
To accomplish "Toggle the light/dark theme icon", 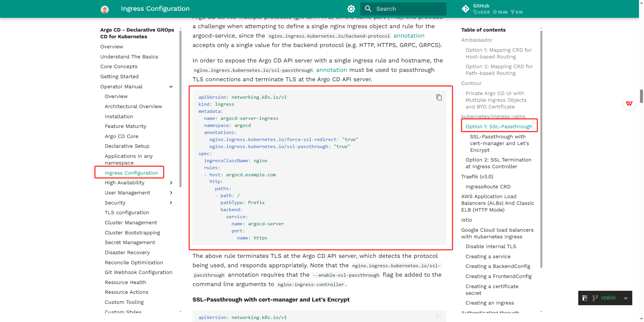I will (351, 9).
